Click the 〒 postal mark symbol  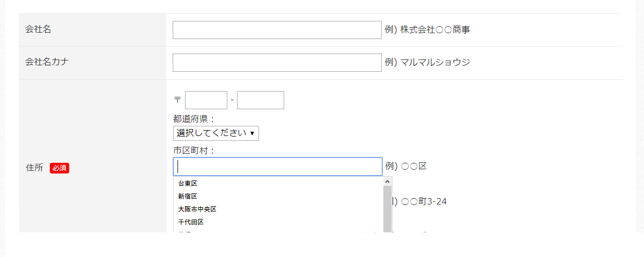[177, 100]
